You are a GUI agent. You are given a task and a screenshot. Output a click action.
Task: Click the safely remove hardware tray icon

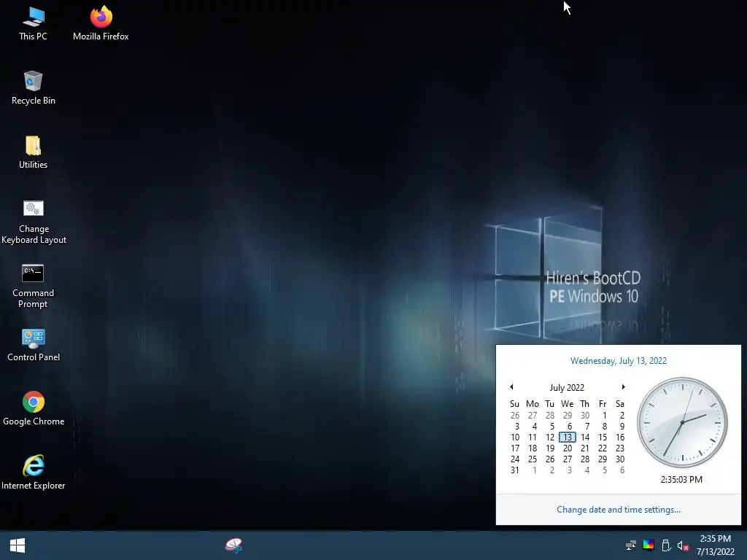[x=667, y=545]
